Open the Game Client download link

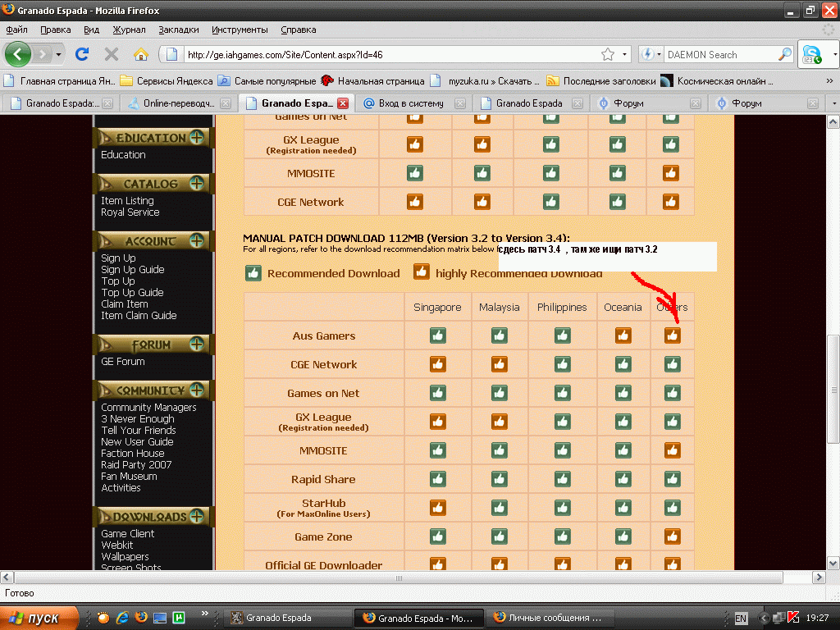click(x=127, y=533)
